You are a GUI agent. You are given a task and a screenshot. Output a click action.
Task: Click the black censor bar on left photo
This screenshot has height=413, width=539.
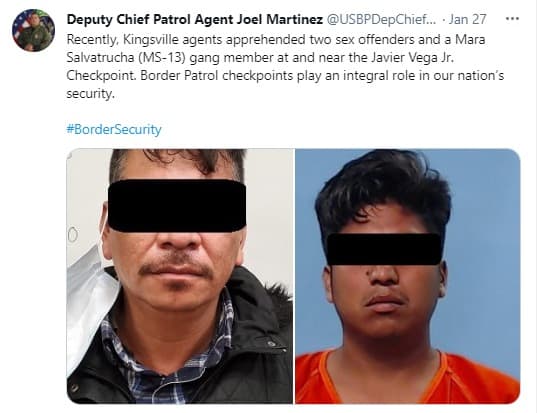[177, 206]
